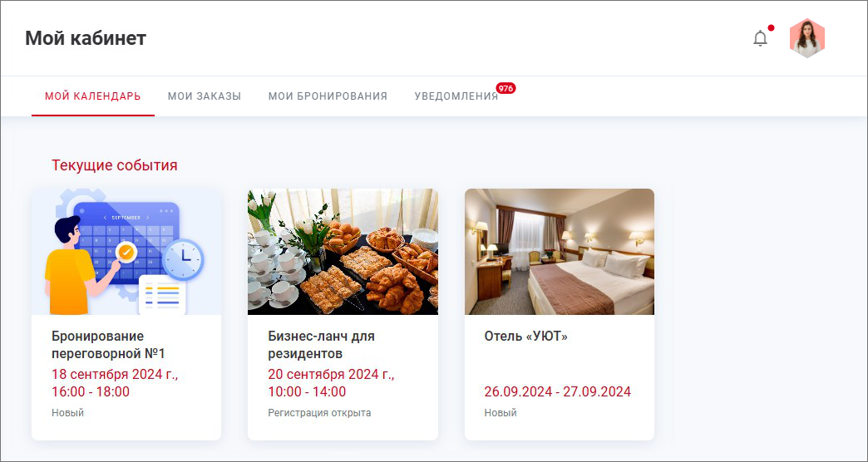Click date 20 сентября 2024 г.
868x462 pixels.
[x=332, y=375]
